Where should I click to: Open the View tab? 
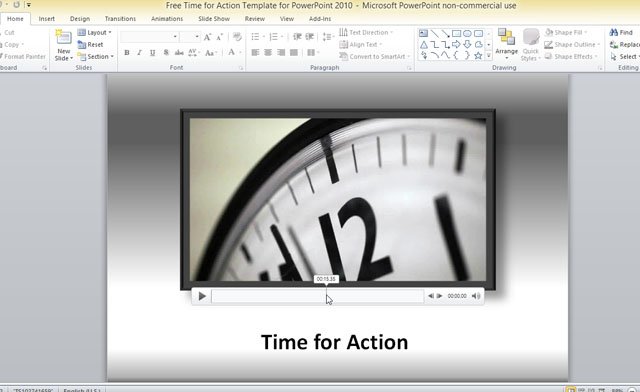click(287, 19)
